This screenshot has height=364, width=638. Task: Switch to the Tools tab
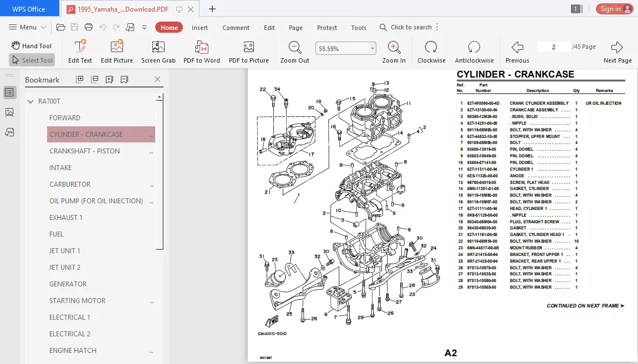[x=359, y=28]
